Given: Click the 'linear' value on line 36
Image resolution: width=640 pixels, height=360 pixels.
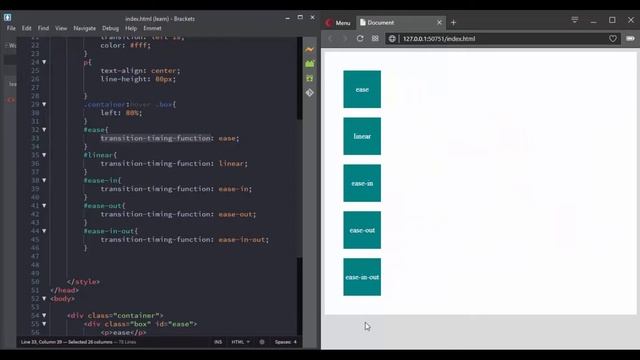Looking at the screenshot, I should [231, 164].
